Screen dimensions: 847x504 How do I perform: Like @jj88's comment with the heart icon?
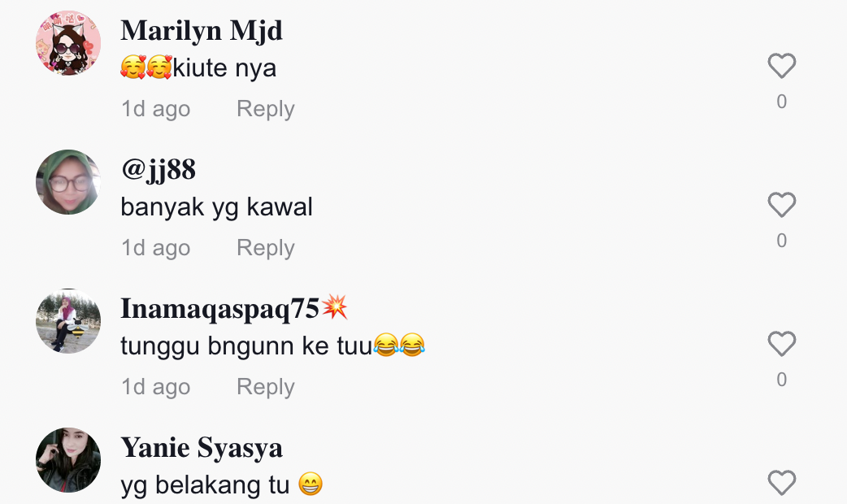click(782, 205)
